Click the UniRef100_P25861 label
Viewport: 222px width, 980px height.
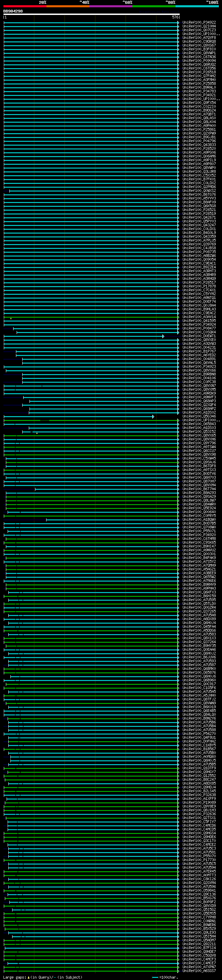[x=199, y=129]
